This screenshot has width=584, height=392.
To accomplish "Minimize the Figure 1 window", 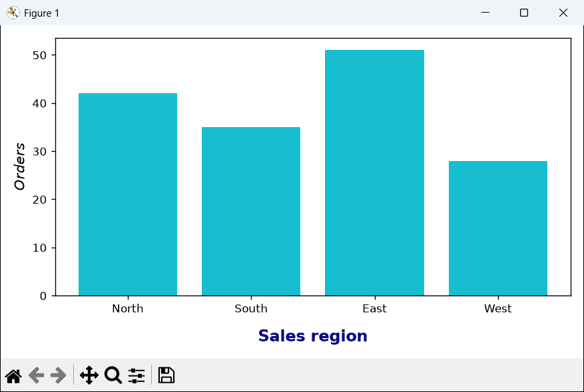I will pyautogui.click(x=485, y=13).
